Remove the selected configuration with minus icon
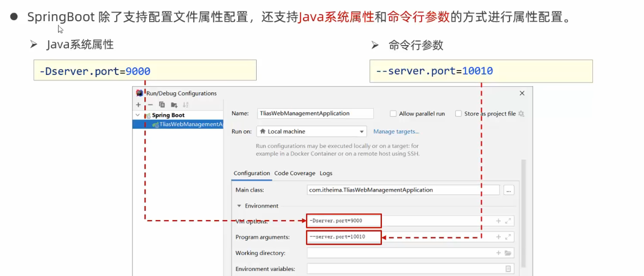The width and height of the screenshot is (644, 276). click(x=150, y=105)
